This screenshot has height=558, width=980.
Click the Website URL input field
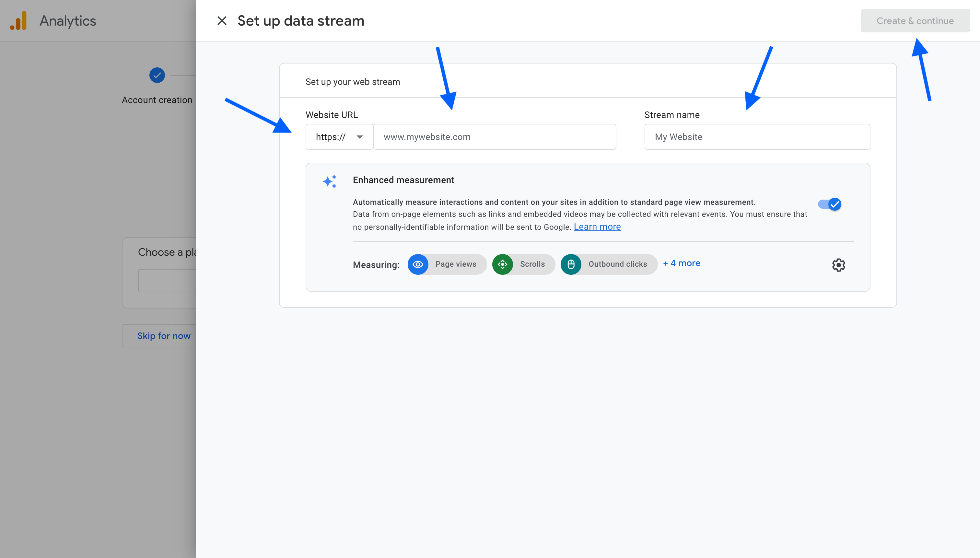tap(495, 137)
